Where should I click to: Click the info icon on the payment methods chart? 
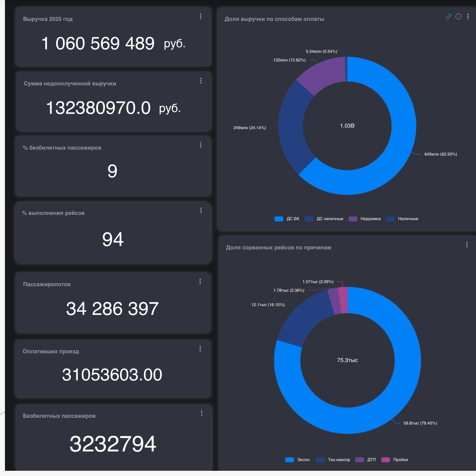coord(458,16)
